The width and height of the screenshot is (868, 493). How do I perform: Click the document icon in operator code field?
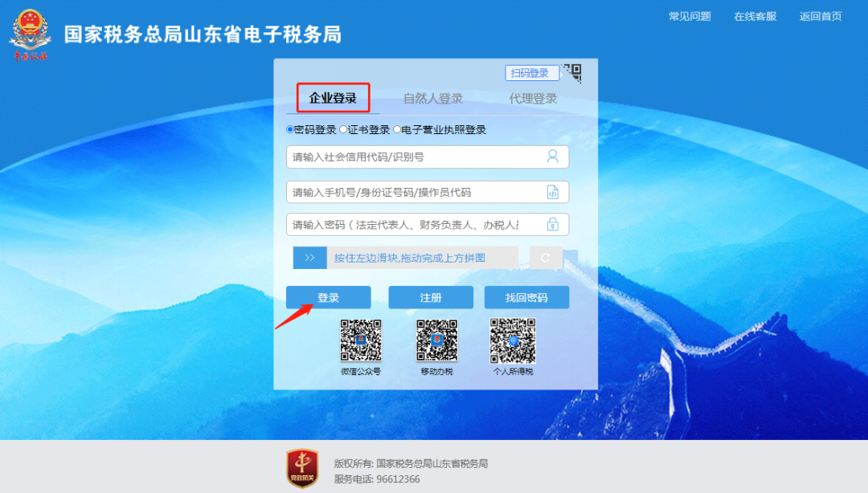point(552,192)
